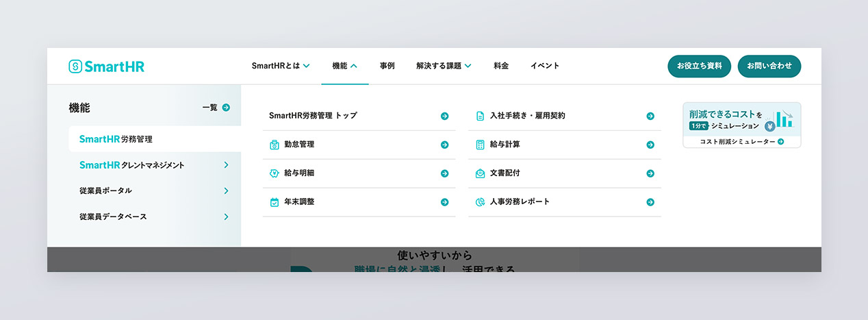The width and height of the screenshot is (868, 320).
Task: Click the お役立ち資料 button
Action: point(700,66)
